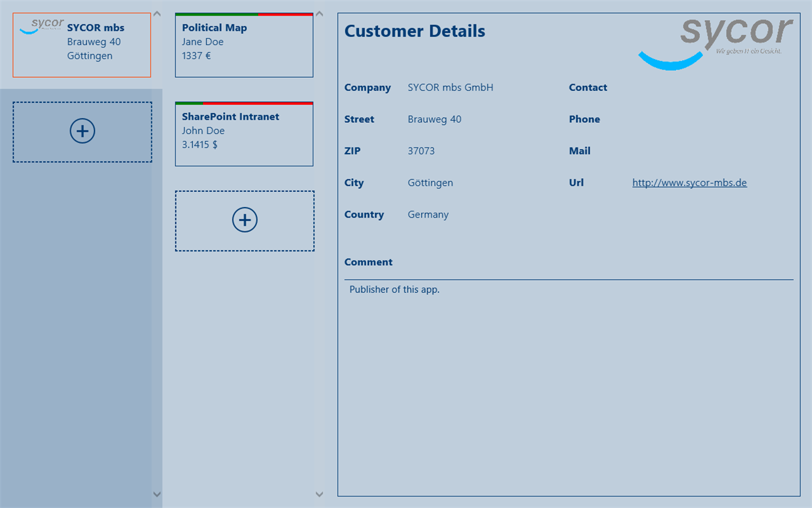
Task: Click the Url label
Action: pos(576,183)
